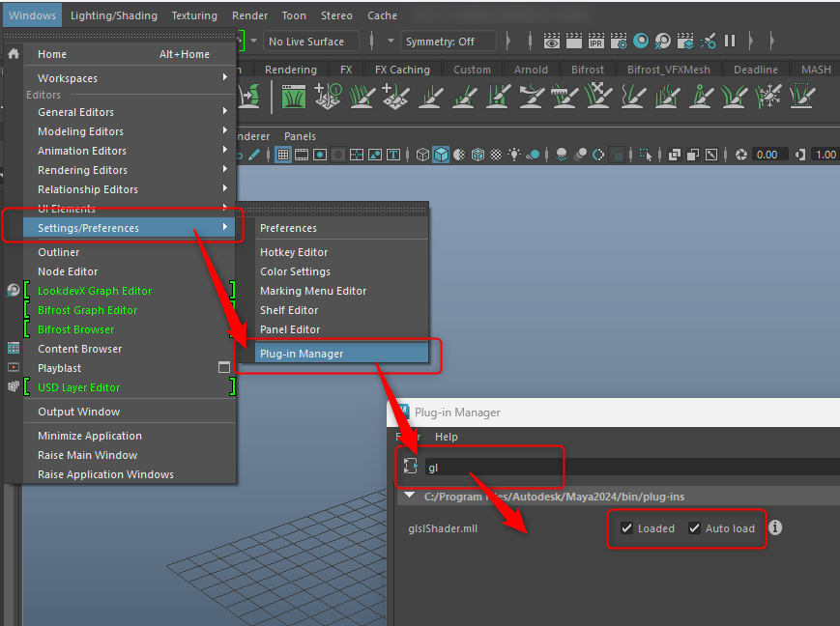Click Outliner in the Windows menu
Screen dimensions: 840x626
(x=58, y=252)
